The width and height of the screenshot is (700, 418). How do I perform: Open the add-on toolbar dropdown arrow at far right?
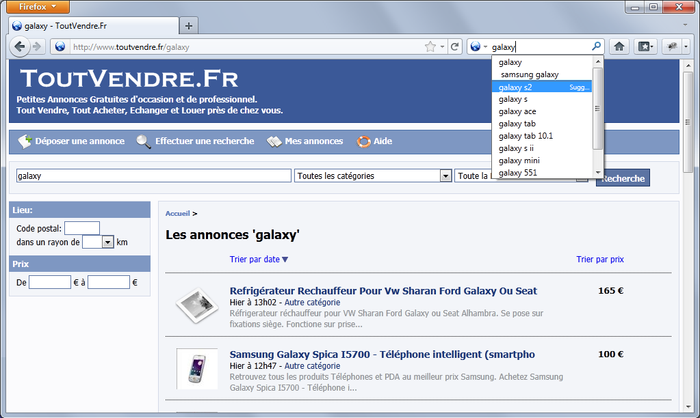click(686, 46)
